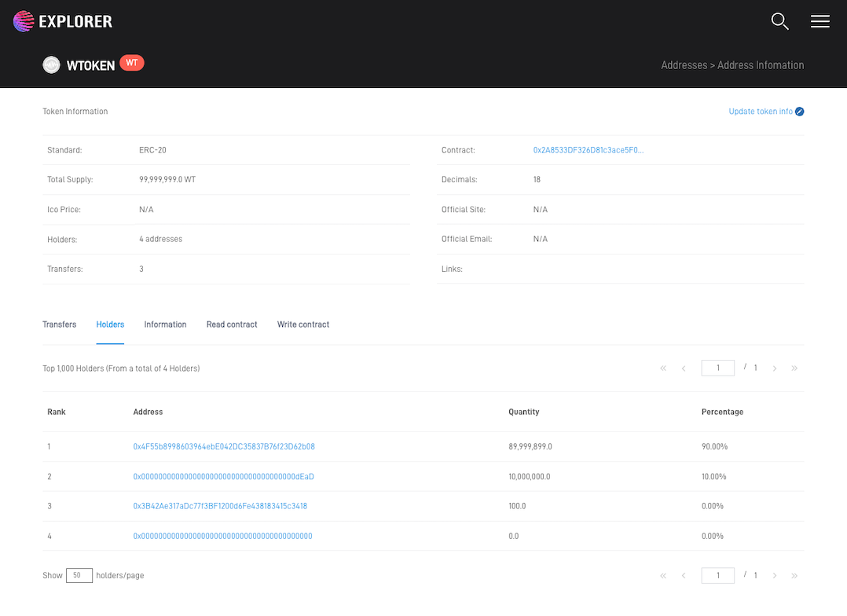The height and width of the screenshot is (616, 847).
Task: Open the Information tab
Action: 165,324
